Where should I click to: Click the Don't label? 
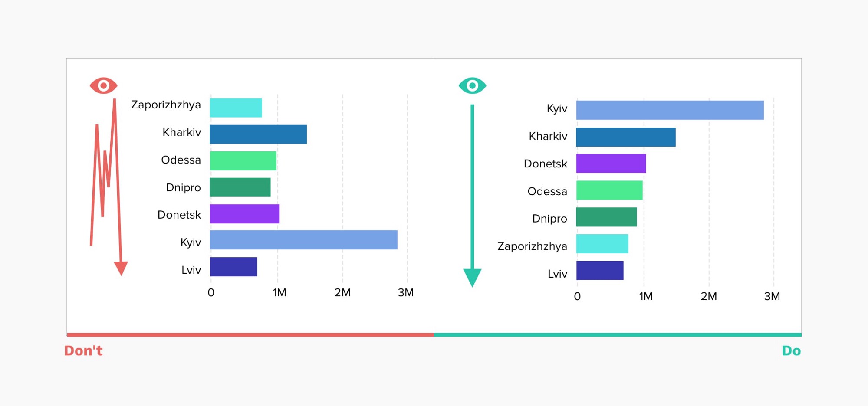[x=83, y=350]
